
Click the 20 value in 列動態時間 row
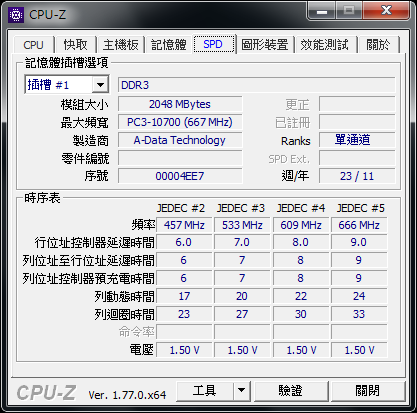click(x=242, y=296)
